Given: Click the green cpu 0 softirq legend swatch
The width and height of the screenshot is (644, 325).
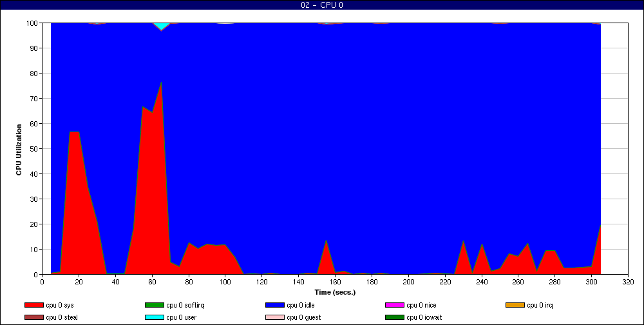Looking at the screenshot, I should [x=155, y=305].
